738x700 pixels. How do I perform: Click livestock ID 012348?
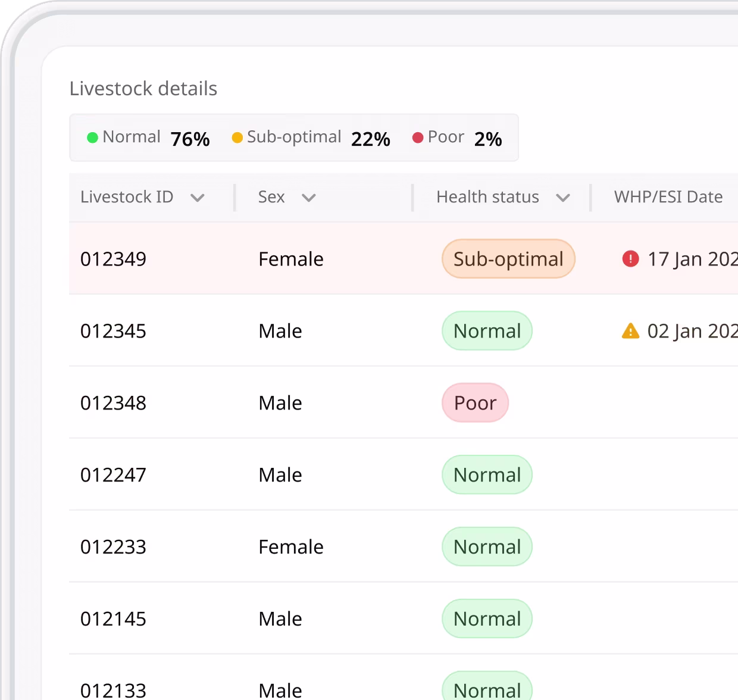pos(113,404)
